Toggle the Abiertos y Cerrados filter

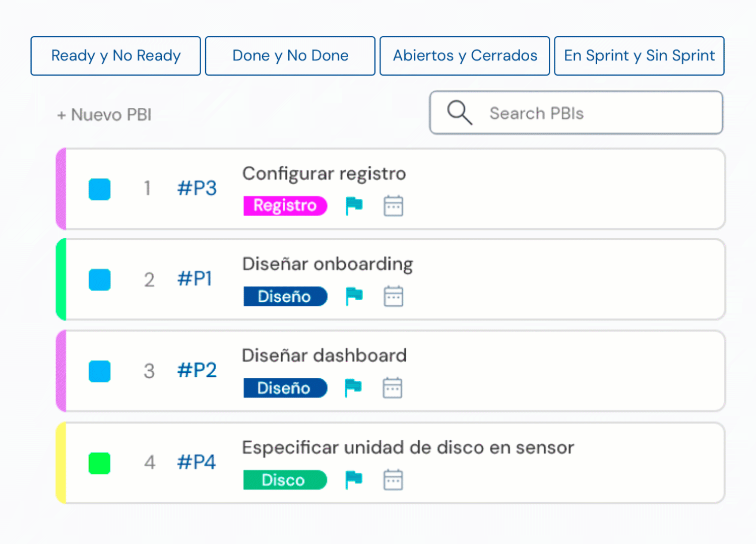(x=465, y=56)
